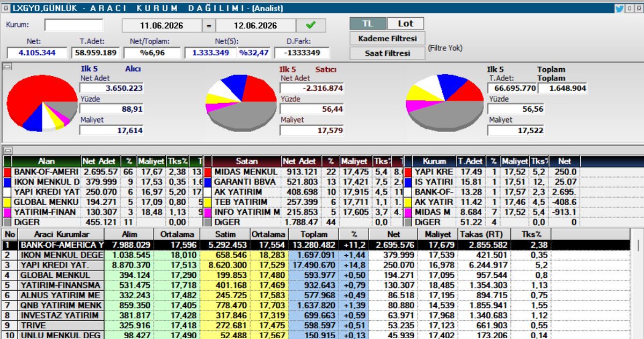644x339 pixels.
Task: Sort the main table by the Alim column
Action: [x=129, y=234]
